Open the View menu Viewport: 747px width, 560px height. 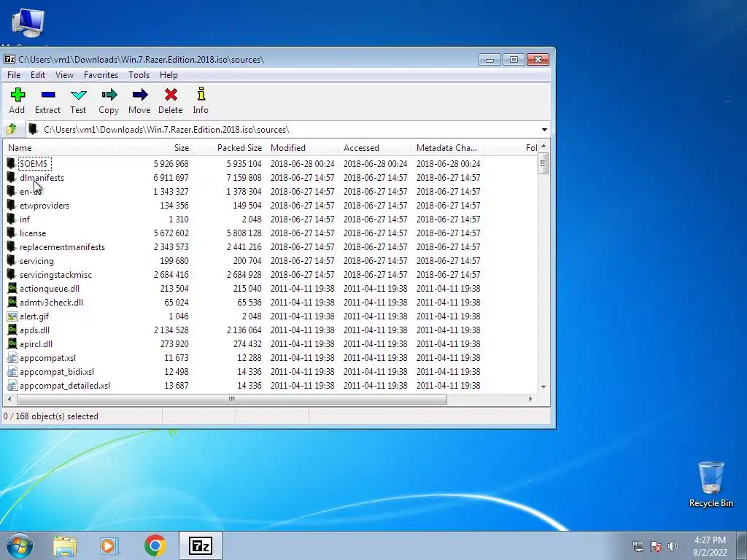(x=64, y=75)
